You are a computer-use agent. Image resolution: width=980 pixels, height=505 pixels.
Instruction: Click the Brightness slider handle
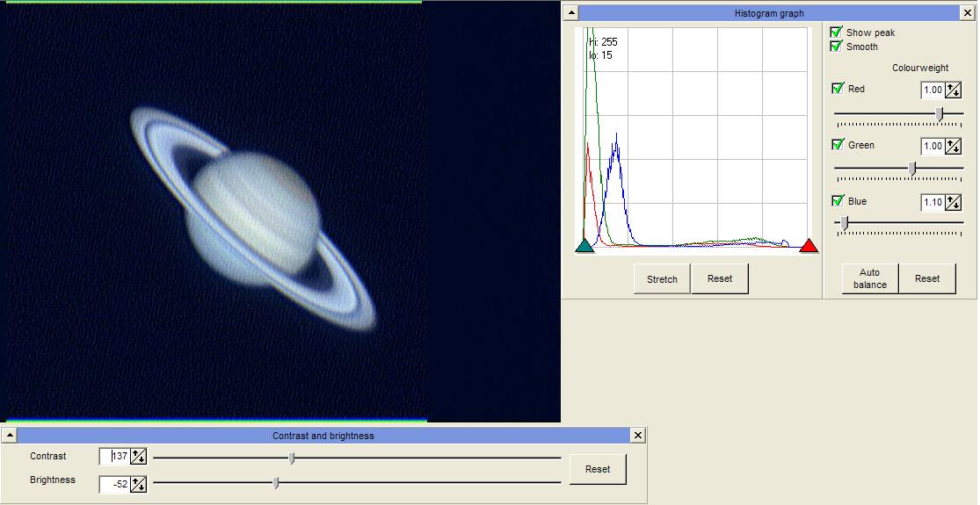coord(276,482)
